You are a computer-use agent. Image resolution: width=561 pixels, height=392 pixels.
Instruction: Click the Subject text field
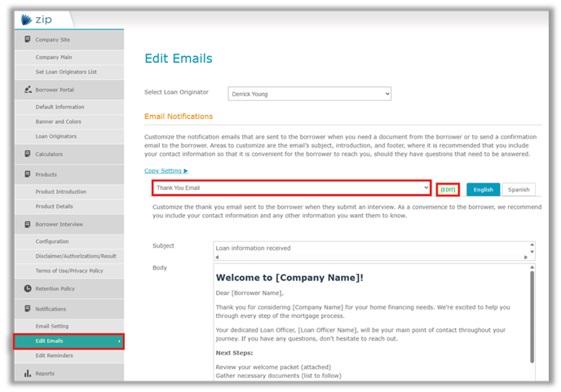(x=371, y=249)
